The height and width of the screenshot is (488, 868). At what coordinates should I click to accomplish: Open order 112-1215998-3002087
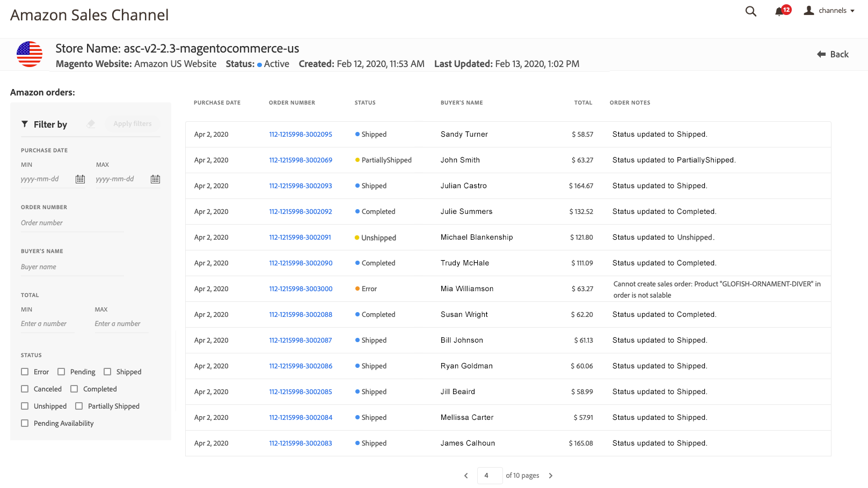(301, 341)
